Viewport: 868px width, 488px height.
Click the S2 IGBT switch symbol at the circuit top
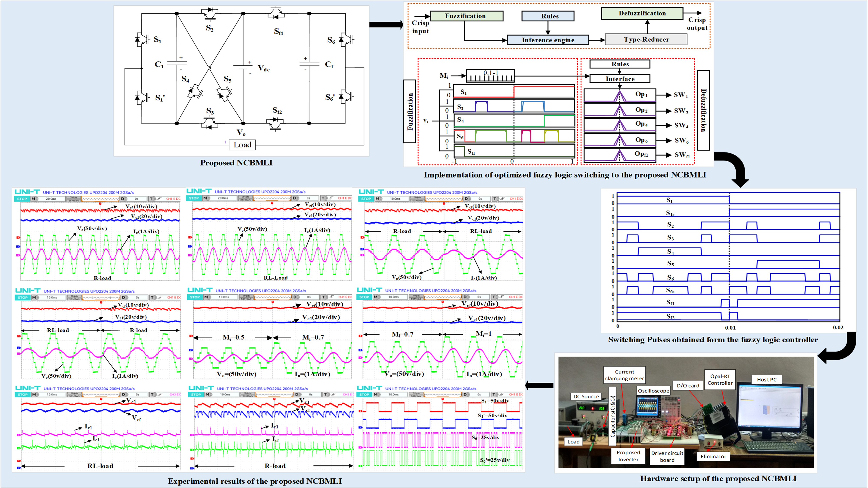[x=210, y=14]
